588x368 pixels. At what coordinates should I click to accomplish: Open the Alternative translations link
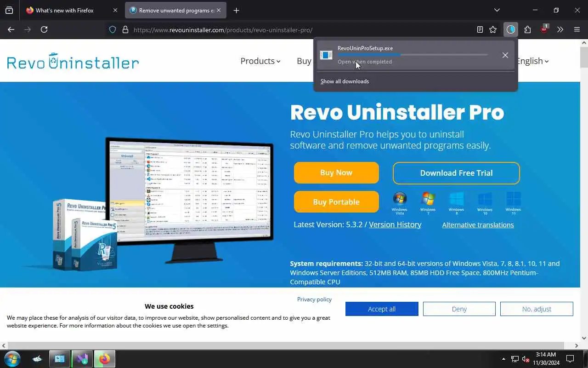[478, 224]
